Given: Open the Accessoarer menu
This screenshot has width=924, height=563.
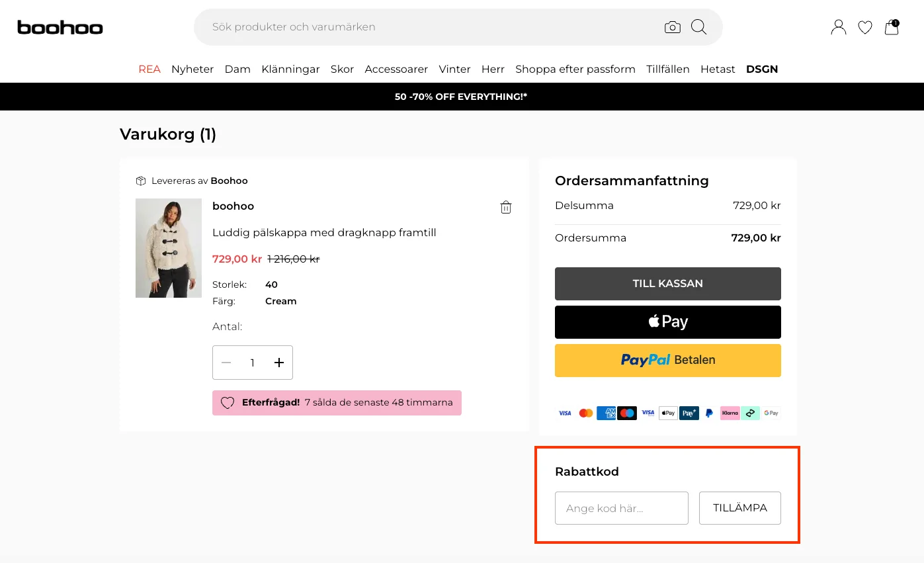Looking at the screenshot, I should click(396, 69).
